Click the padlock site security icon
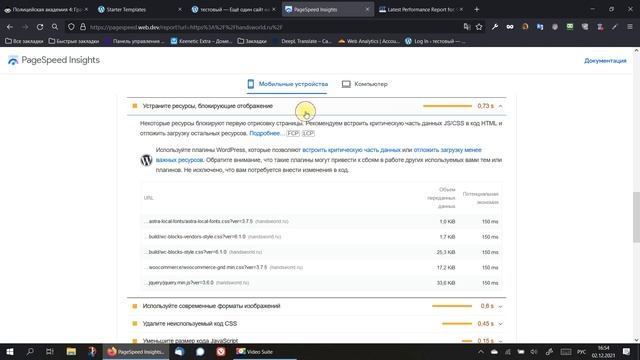640x360 pixels. coord(83,27)
